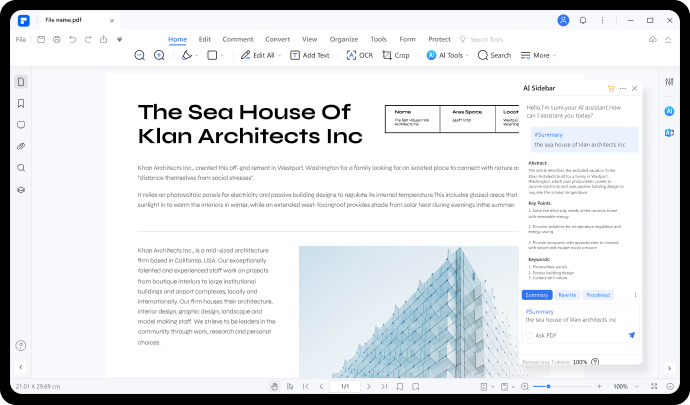Expand the More tools dropdown

[x=554, y=55]
